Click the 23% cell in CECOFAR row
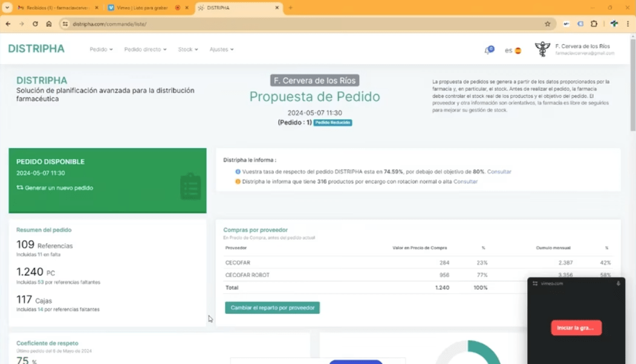The image size is (636, 364). tap(482, 262)
